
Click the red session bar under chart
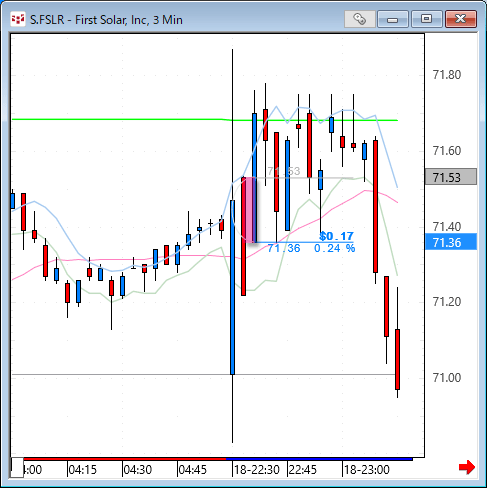[x=125, y=459]
